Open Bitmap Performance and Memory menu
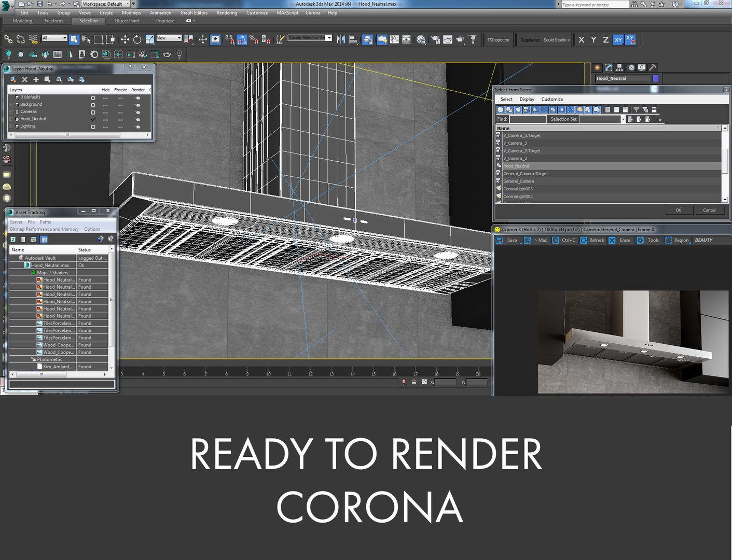The image size is (732, 560). coord(45,229)
